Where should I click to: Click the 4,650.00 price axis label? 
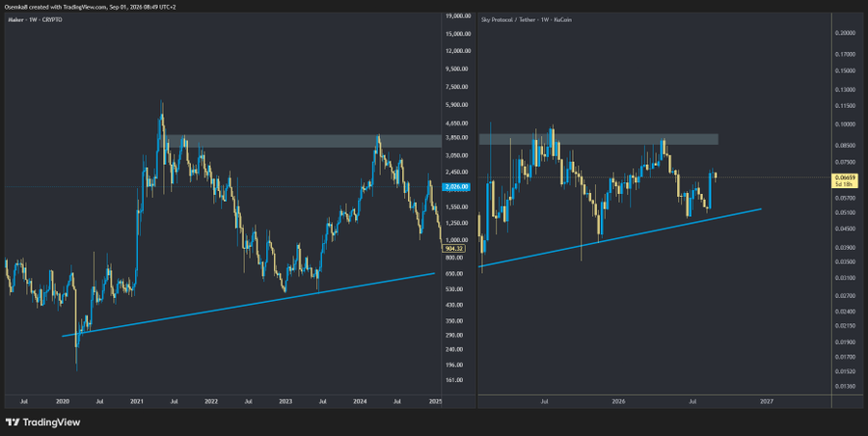pyautogui.click(x=457, y=123)
